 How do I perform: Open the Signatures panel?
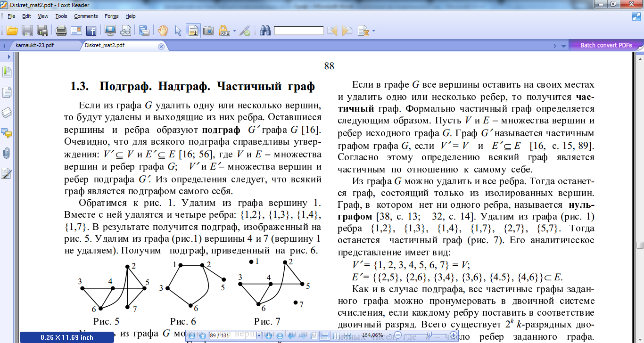[7, 173]
